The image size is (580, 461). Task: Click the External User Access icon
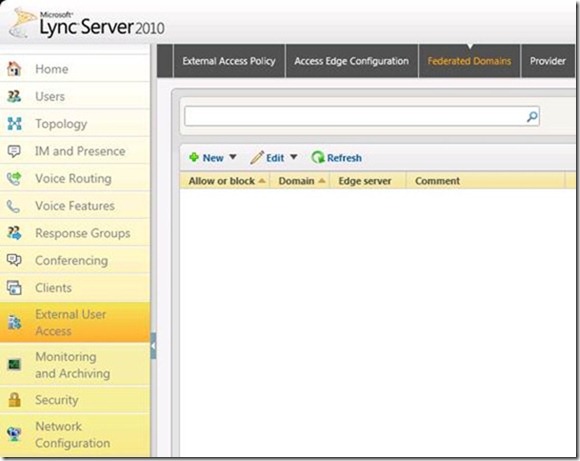click(14, 322)
